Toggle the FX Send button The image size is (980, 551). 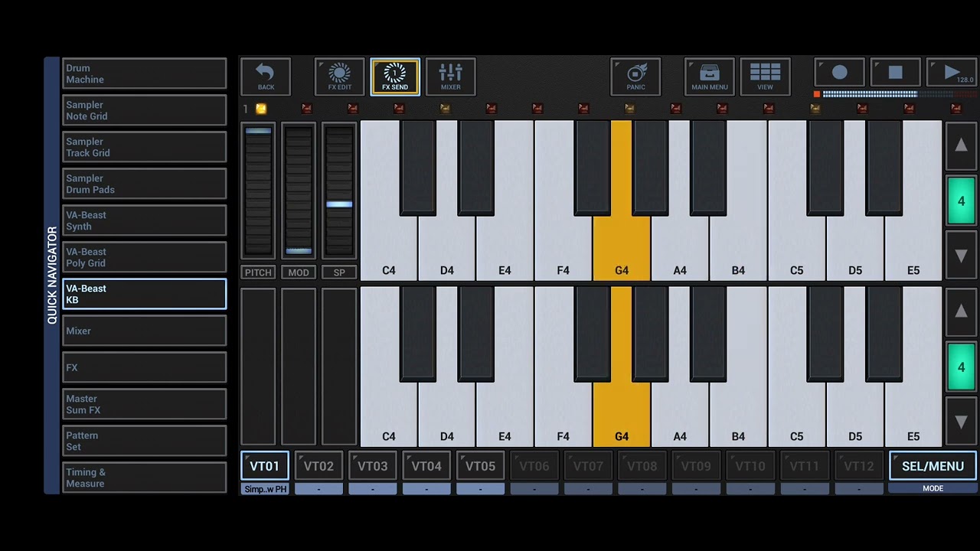(x=395, y=77)
